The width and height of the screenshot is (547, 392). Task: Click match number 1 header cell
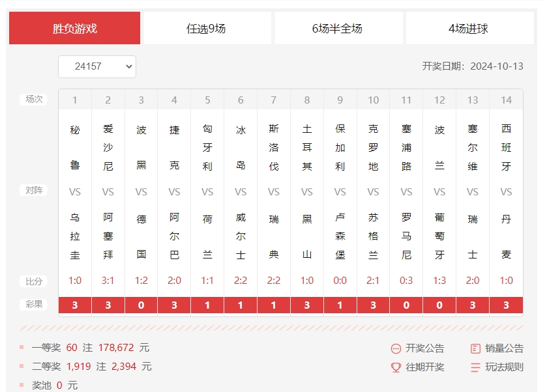click(75, 100)
